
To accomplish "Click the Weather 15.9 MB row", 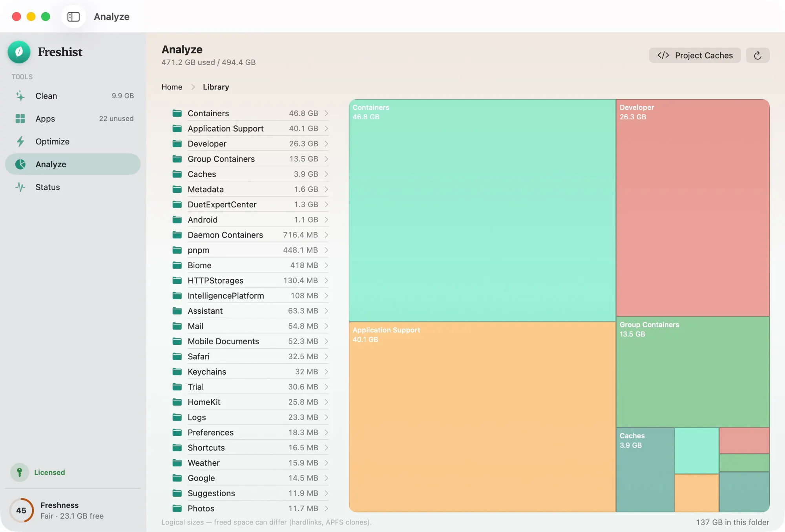I will (250, 463).
